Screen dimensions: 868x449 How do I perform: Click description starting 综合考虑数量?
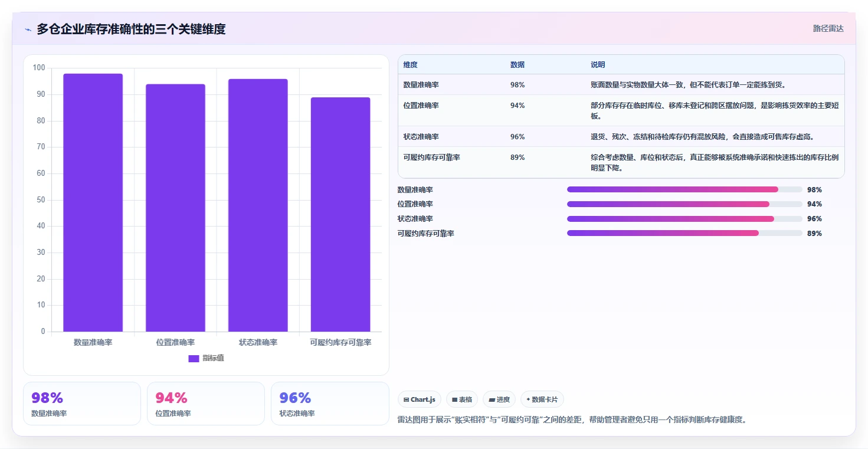coord(715,163)
